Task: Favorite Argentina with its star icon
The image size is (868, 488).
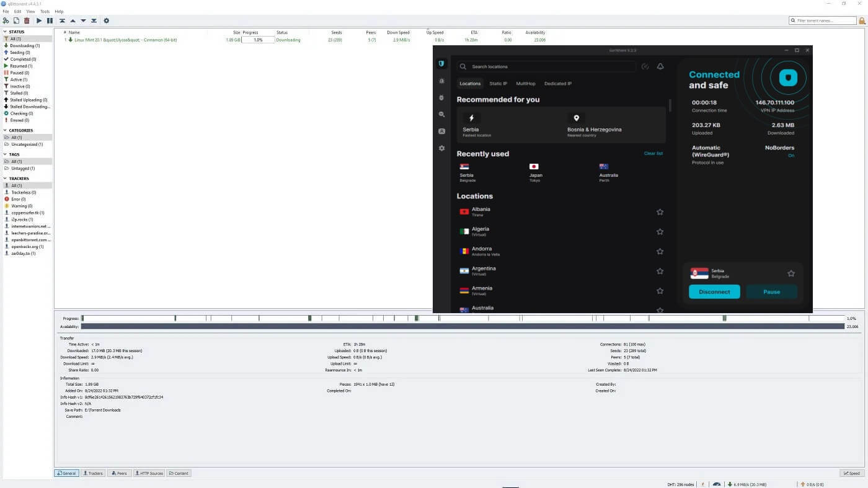Action: point(660,271)
